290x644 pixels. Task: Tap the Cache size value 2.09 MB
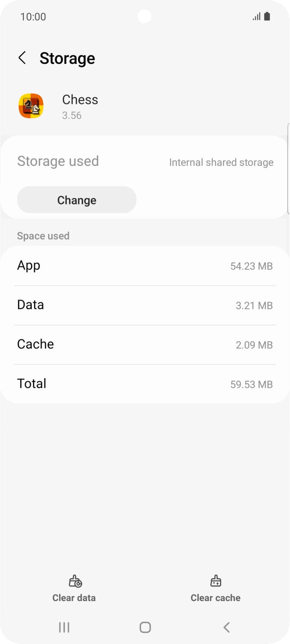point(255,345)
